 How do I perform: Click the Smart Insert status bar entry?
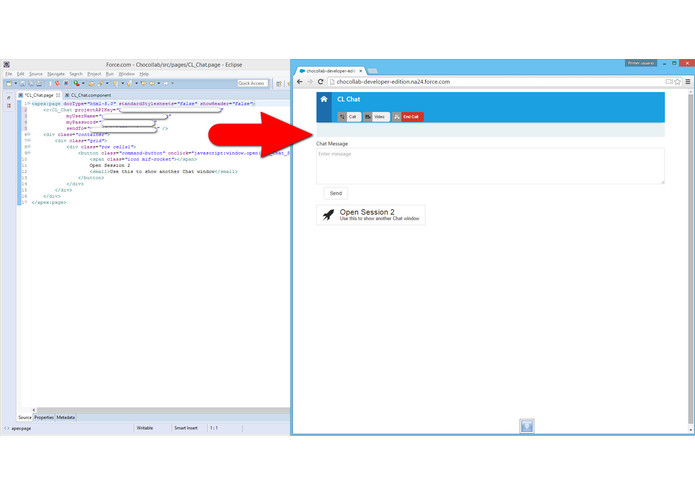click(186, 428)
